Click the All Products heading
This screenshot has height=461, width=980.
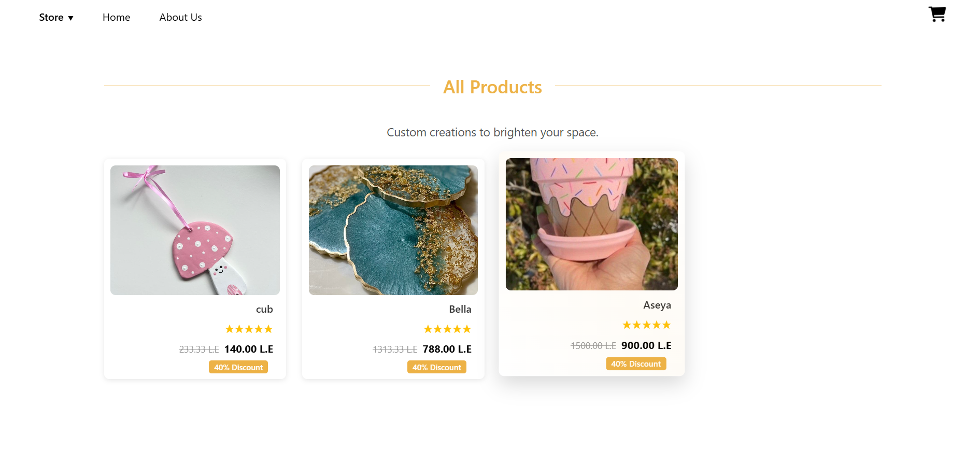pyautogui.click(x=492, y=87)
